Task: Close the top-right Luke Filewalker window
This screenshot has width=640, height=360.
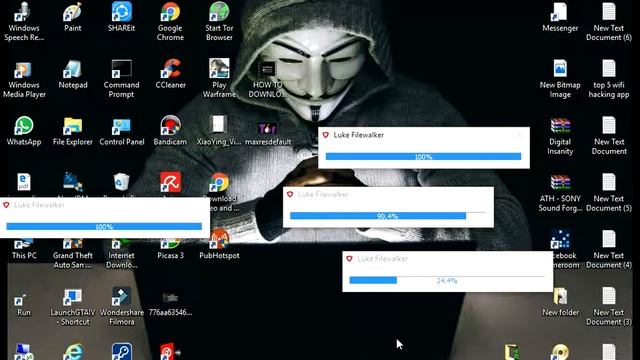Action: pyautogui.click(x=520, y=135)
